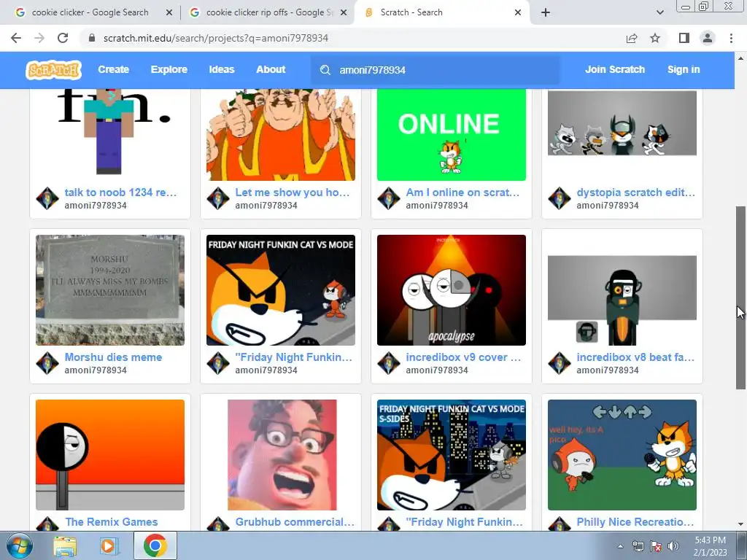Bookmark this page with the star icon

point(655,38)
